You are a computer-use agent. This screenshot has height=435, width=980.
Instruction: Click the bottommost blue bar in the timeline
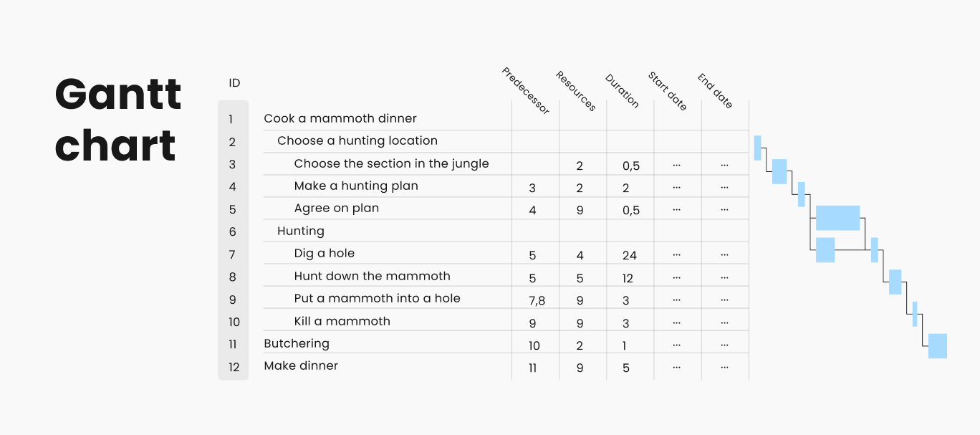[x=937, y=346]
